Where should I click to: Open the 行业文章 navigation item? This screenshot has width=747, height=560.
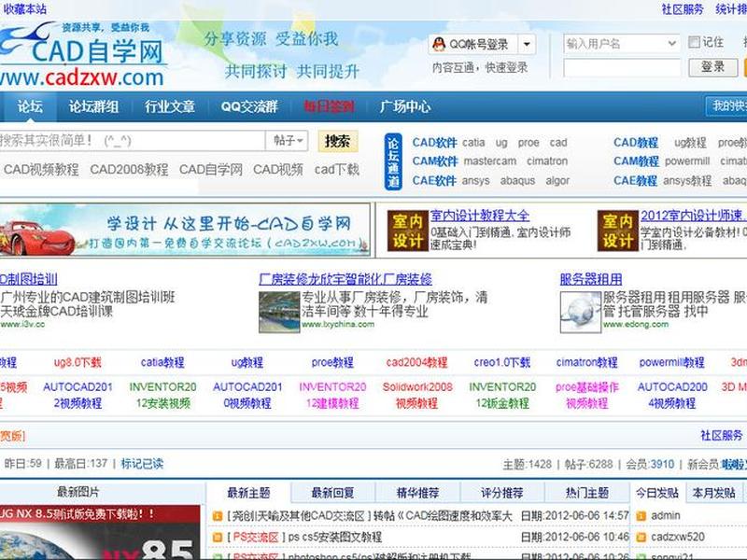pos(170,106)
